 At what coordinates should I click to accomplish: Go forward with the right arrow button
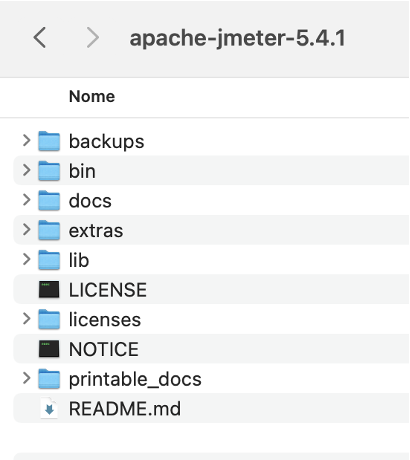click(x=92, y=38)
